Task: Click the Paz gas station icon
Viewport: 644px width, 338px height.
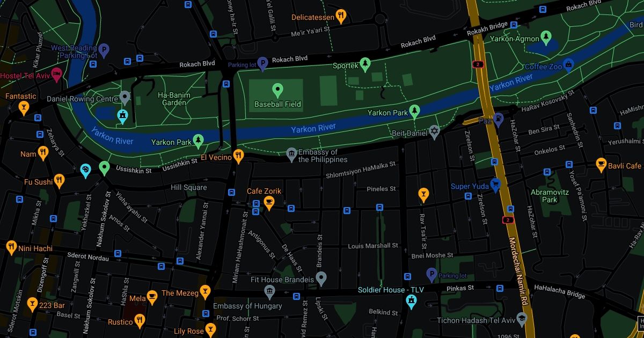Action: coord(499,120)
